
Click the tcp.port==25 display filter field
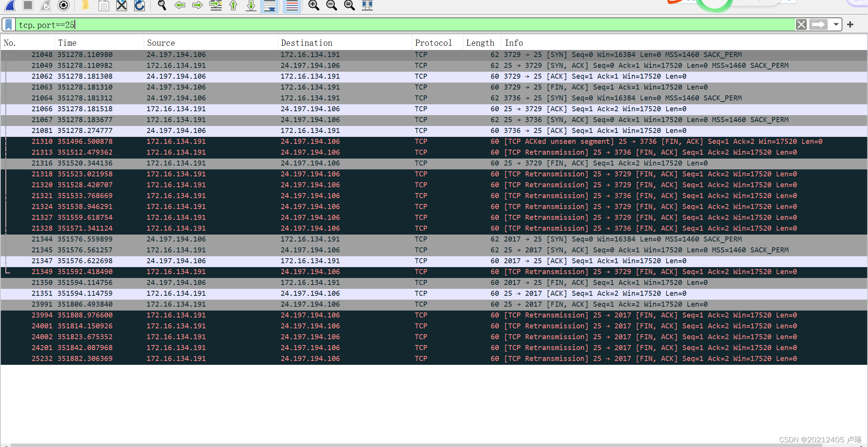coord(405,25)
